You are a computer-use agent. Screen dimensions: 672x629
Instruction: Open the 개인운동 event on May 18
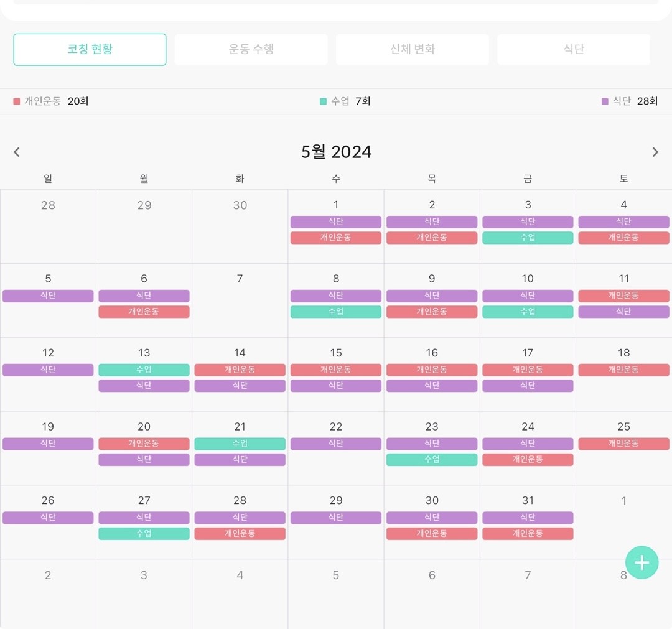click(x=623, y=370)
